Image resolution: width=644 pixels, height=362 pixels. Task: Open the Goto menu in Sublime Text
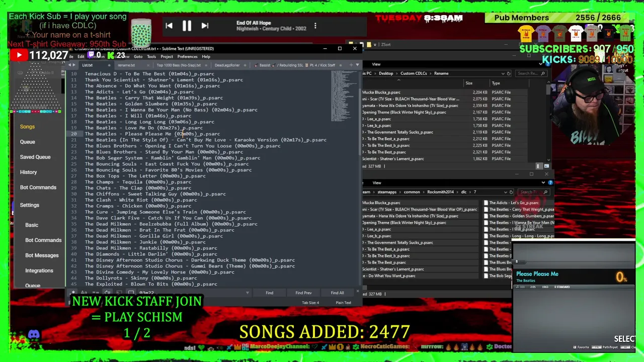point(138,56)
